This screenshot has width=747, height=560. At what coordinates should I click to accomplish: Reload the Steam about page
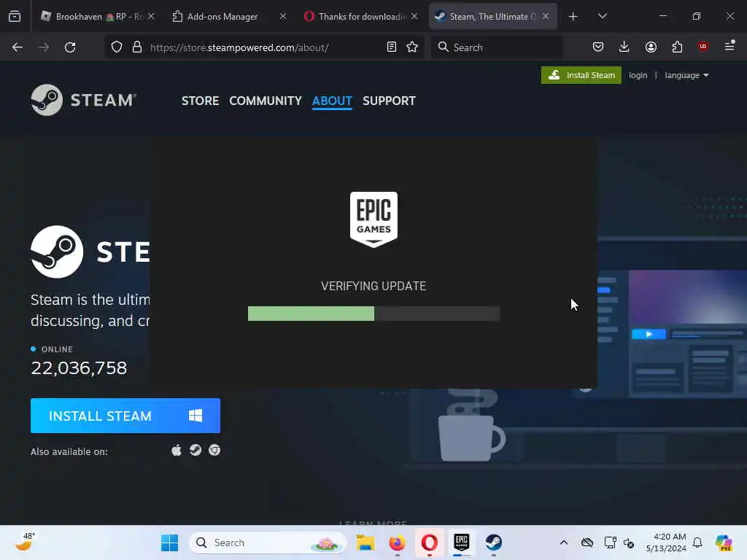pos(70,47)
